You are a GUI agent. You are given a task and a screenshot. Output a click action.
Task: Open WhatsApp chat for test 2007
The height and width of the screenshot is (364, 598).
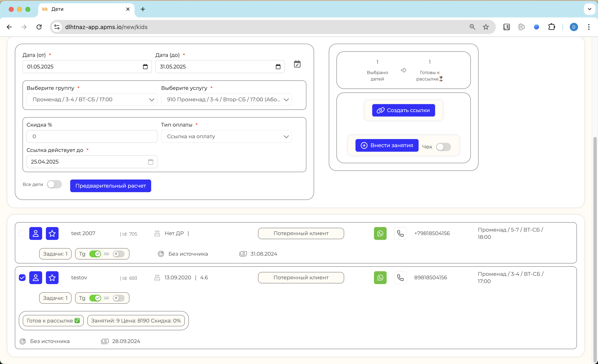[380, 233]
